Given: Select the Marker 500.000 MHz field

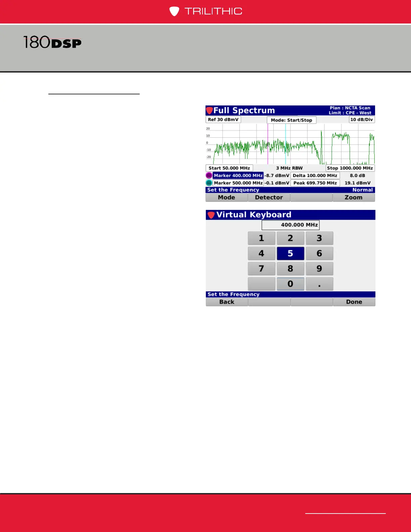Looking at the screenshot, I should (238, 183).
